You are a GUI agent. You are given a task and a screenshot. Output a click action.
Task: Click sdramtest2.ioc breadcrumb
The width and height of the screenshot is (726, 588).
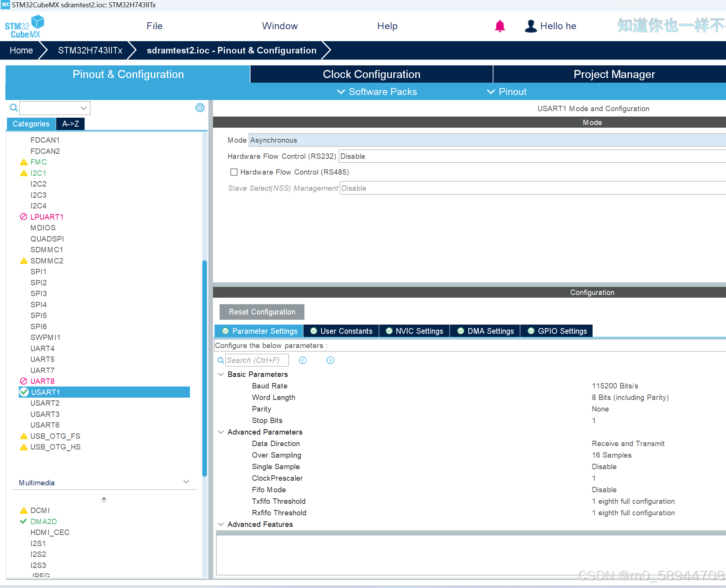[x=231, y=50]
